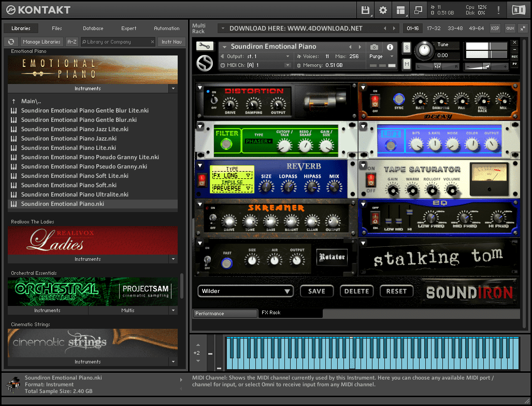Click the Realivox Ladies library banner
The width and height of the screenshot is (532, 406).
tap(93, 240)
